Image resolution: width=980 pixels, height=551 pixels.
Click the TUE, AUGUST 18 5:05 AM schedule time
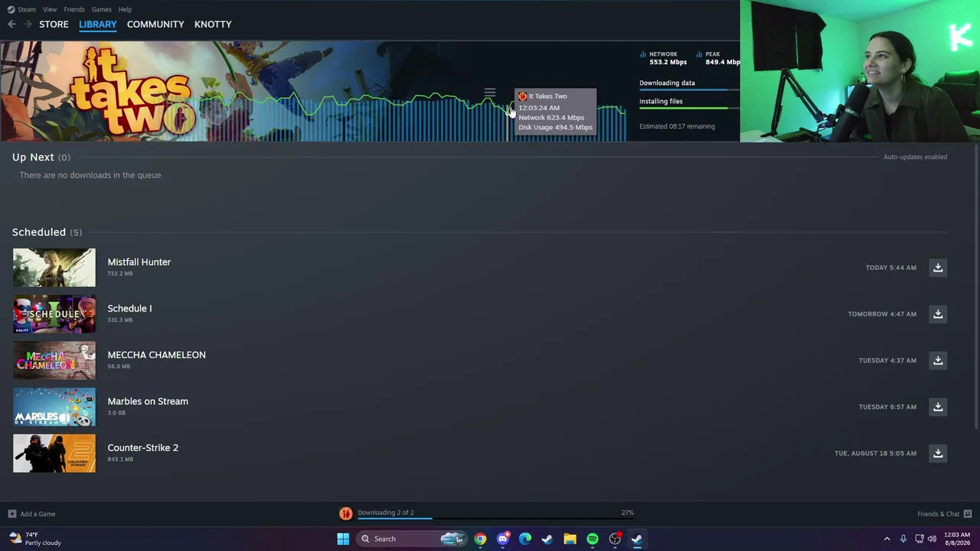click(x=875, y=453)
